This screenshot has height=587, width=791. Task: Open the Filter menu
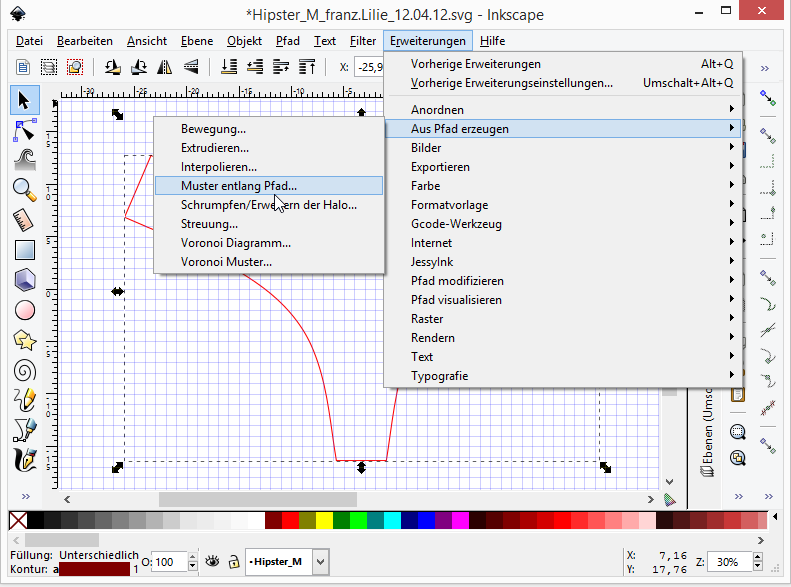click(x=363, y=41)
